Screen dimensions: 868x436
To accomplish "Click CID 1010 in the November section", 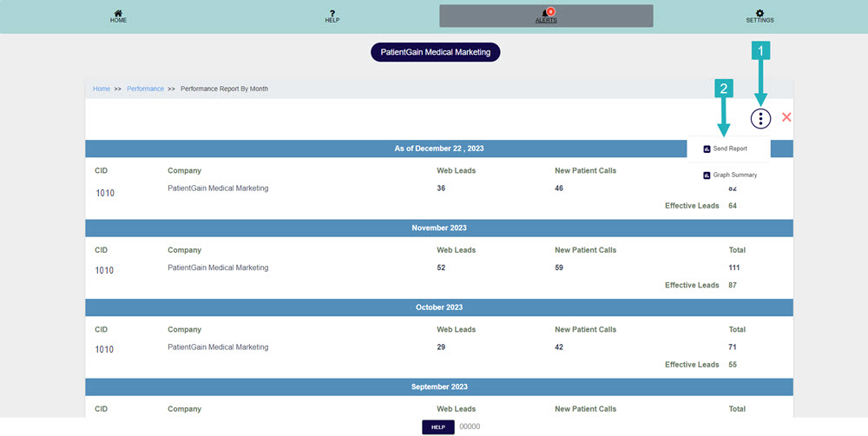I will pos(105,270).
